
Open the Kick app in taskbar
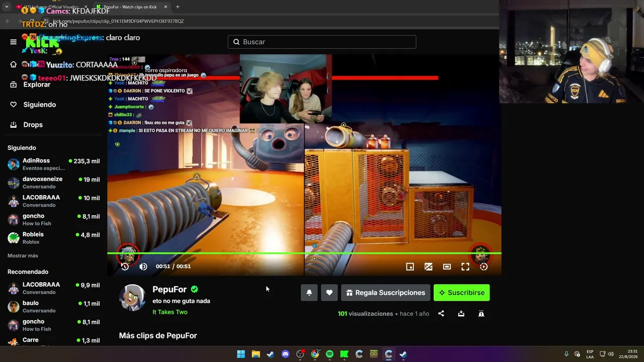[x=344, y=354]
